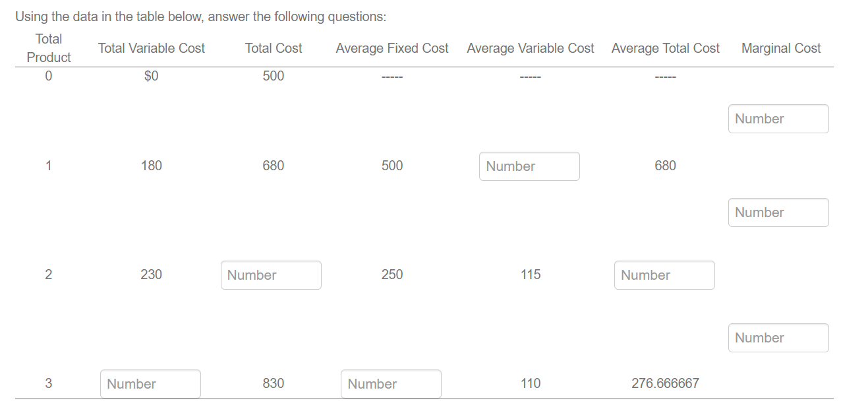Click the 276.666667 Average Total Cost value
Image resolution: width=868 pixels, height=417 pixels.
pos(665,383)
